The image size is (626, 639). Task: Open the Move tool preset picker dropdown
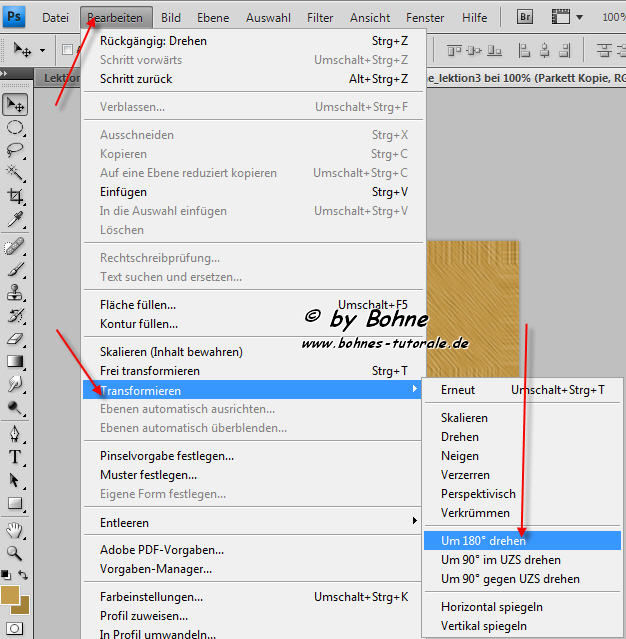[42, 50]
